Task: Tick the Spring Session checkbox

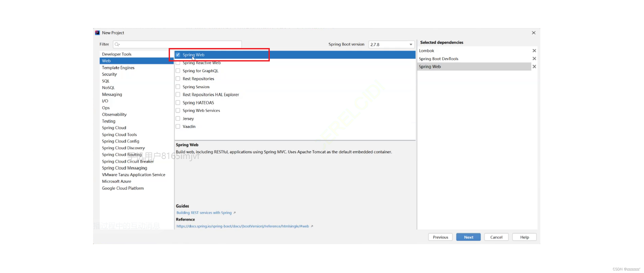Action: (x=178, y=87)
